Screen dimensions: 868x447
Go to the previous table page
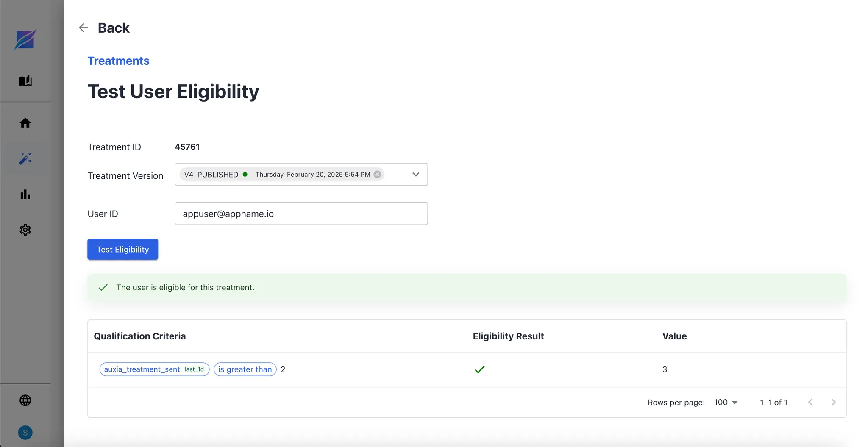(x=810, y=403)
